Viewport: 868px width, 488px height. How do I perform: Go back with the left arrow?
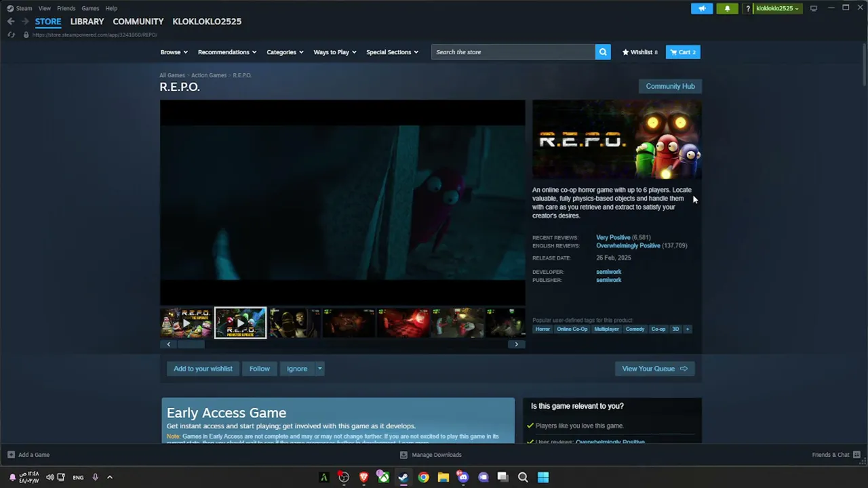[11, 21]
